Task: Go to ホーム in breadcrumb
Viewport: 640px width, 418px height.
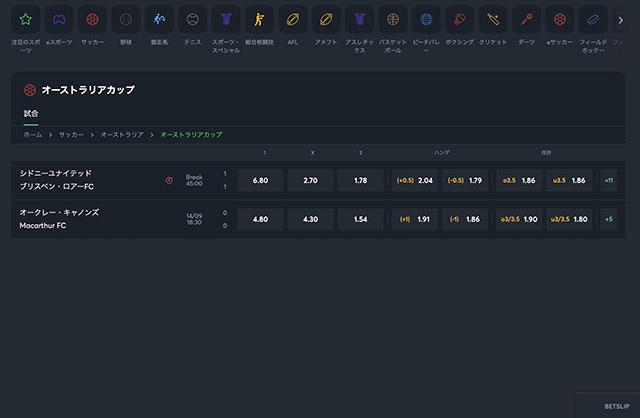Action: (33, 134)
